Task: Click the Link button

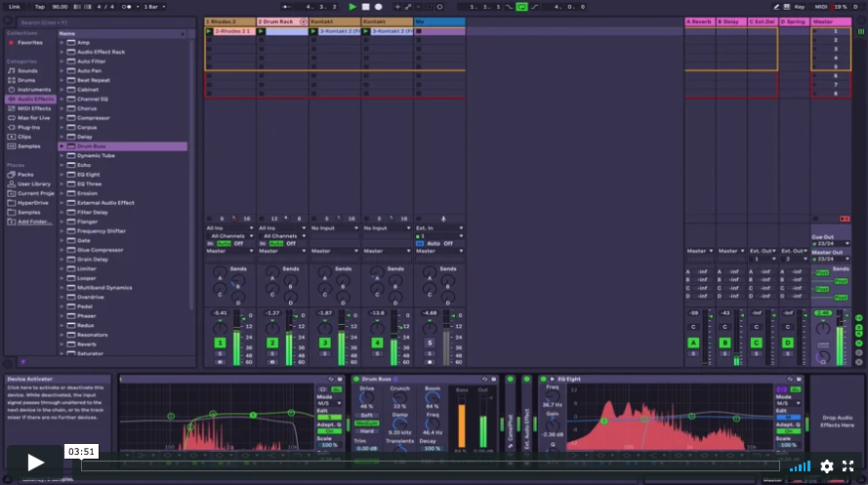Action: pyautogui.click(x=15, y=7)
